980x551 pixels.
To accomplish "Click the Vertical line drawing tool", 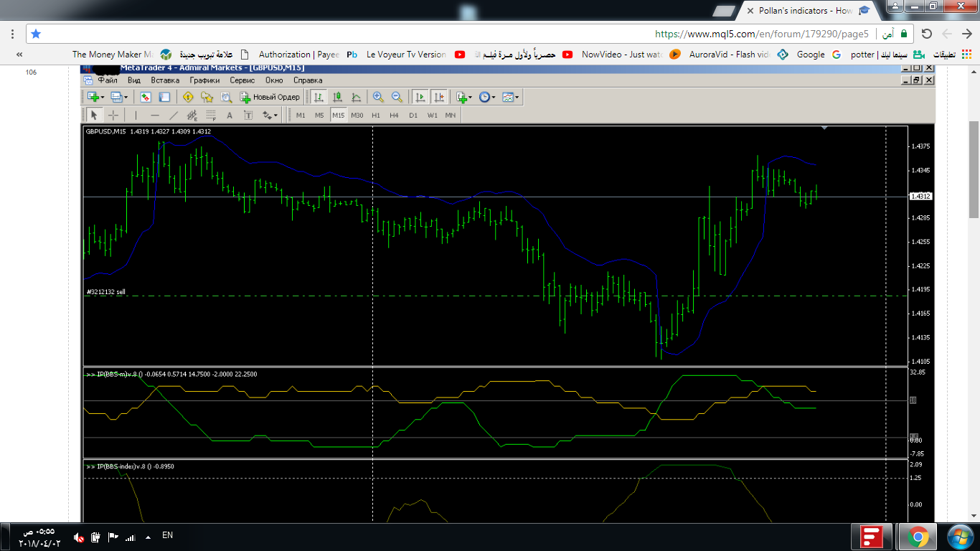I will [136, 115].
